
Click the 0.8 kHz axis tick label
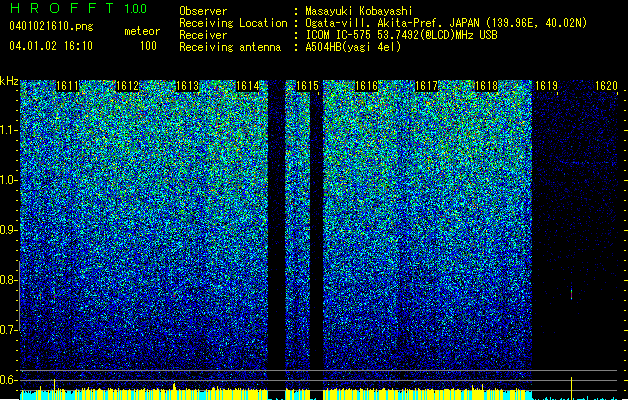coord(8,280)
